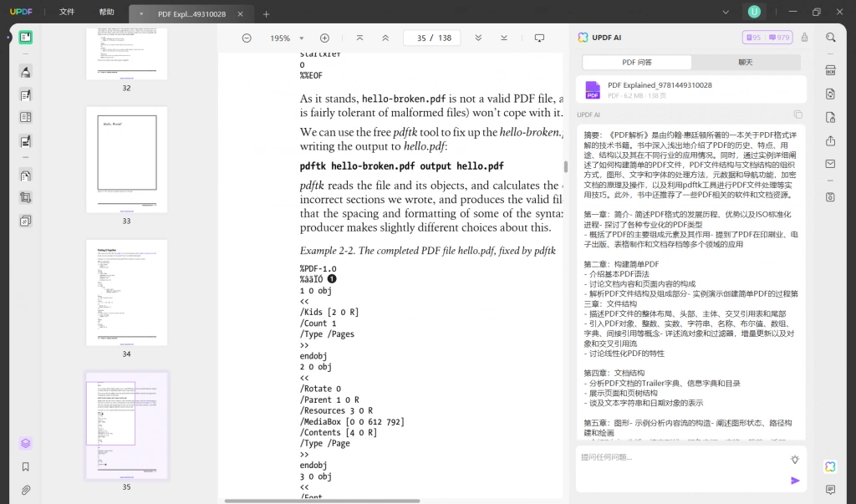Image resolution: width=856 pixels, height=504 pixels.
Task: Open the search magnifier icon
Action: point(830,38)
